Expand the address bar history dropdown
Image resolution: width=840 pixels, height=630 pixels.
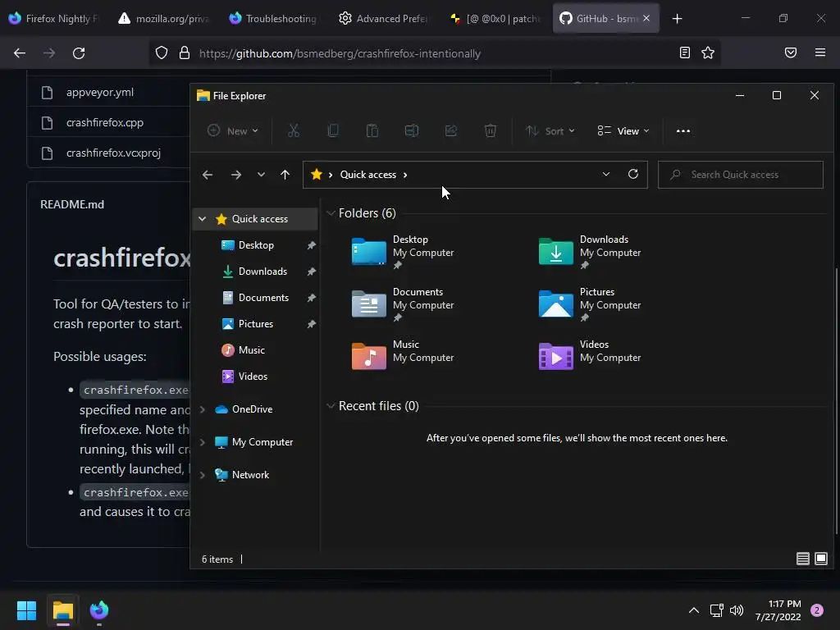point(606,174)
